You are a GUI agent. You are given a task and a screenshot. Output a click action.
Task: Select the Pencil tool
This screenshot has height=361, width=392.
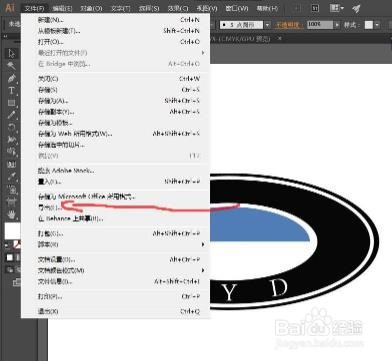11,115
